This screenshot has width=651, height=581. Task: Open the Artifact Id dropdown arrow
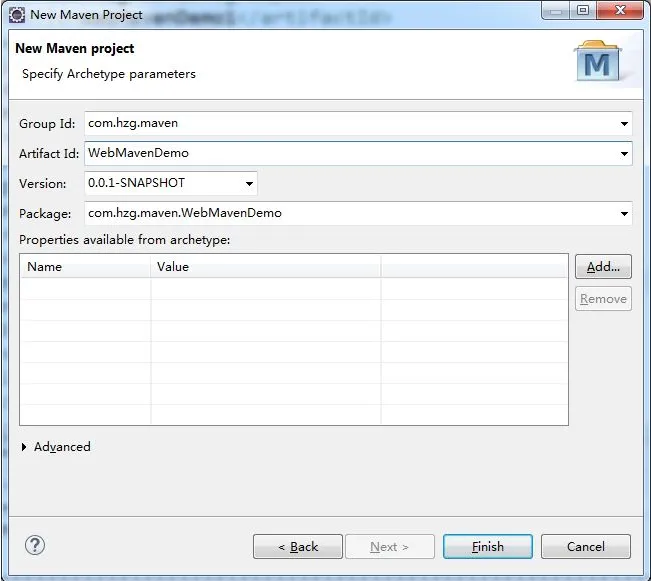[x=624, y=154]
